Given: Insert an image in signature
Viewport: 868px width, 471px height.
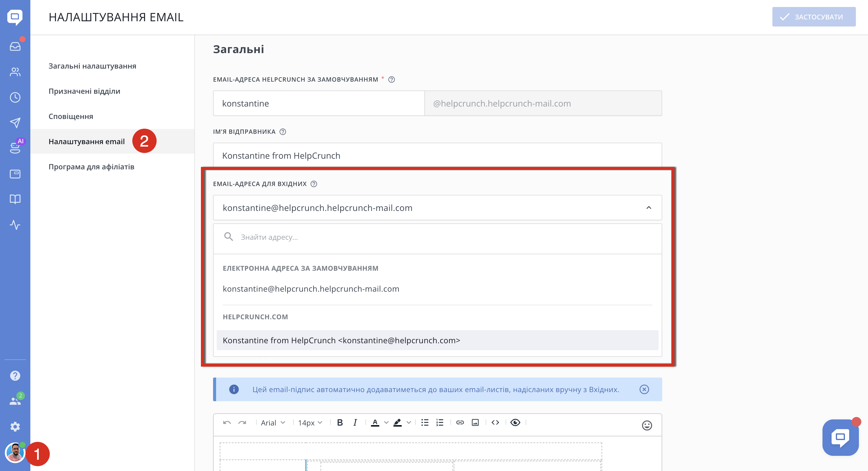Looking at the screenshot, I should pos(475,422).
